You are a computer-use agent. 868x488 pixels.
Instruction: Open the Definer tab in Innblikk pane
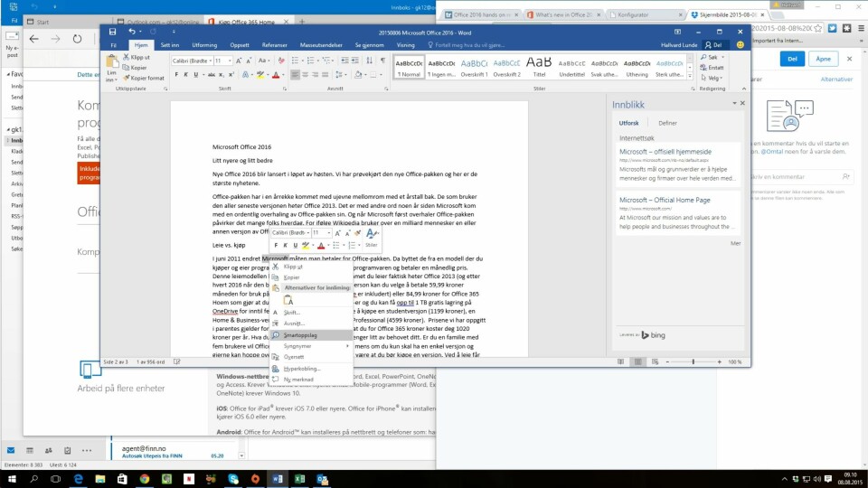click(667, 123)
